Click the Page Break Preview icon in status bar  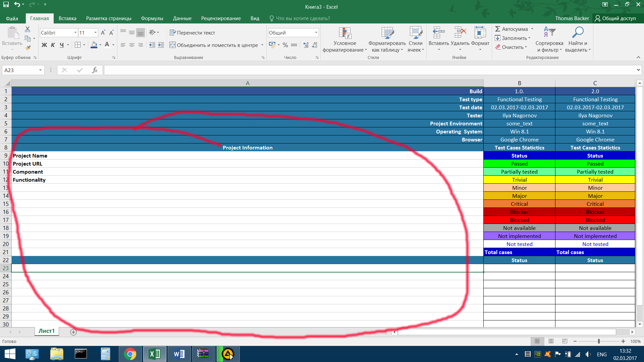click(565, 341)
